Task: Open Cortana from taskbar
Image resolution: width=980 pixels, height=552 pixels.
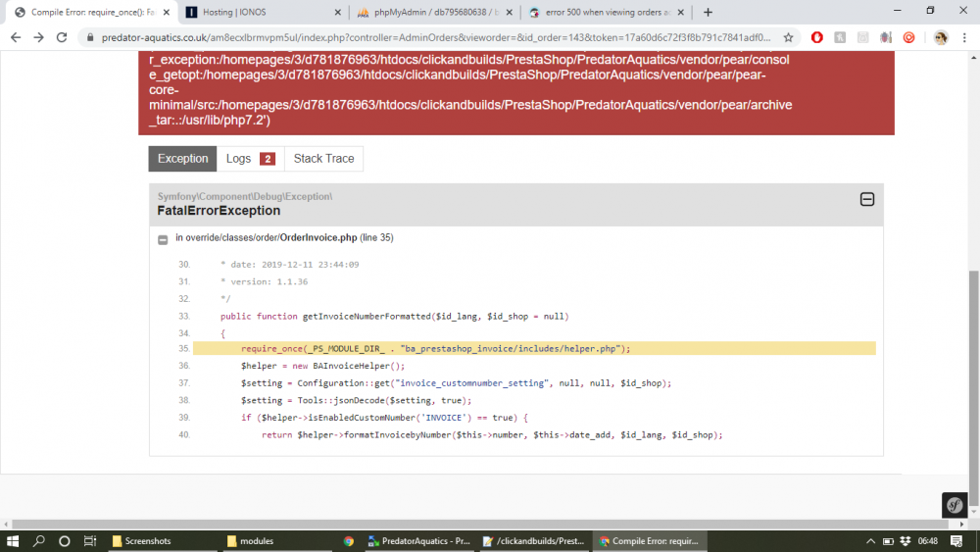Action: [64, 541]
